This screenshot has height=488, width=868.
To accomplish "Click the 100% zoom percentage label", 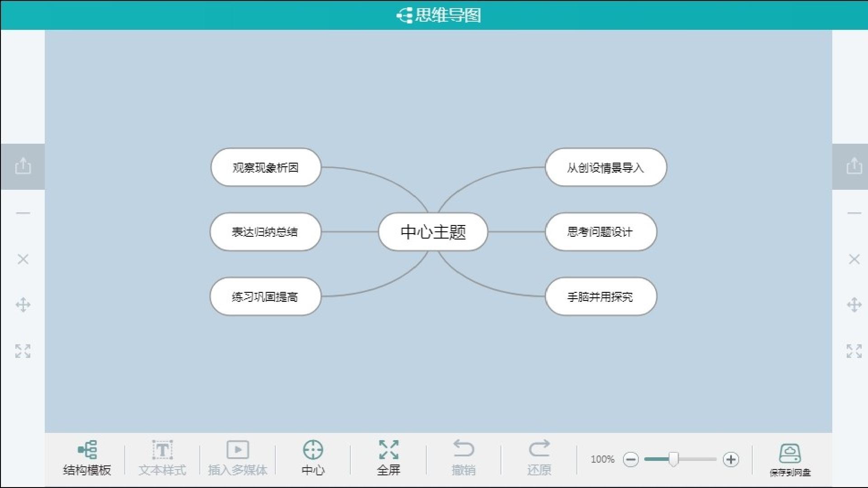I will pos(602,460).
